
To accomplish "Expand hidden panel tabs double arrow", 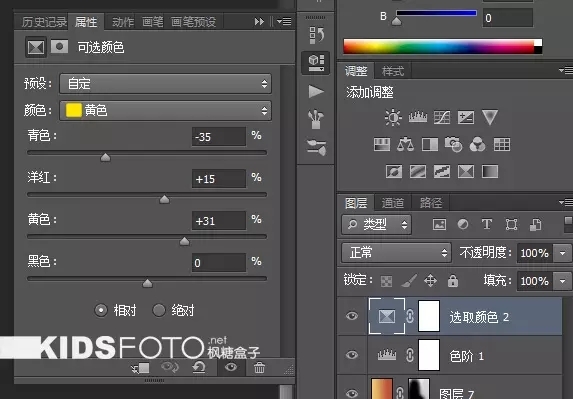I will [259, 22].
